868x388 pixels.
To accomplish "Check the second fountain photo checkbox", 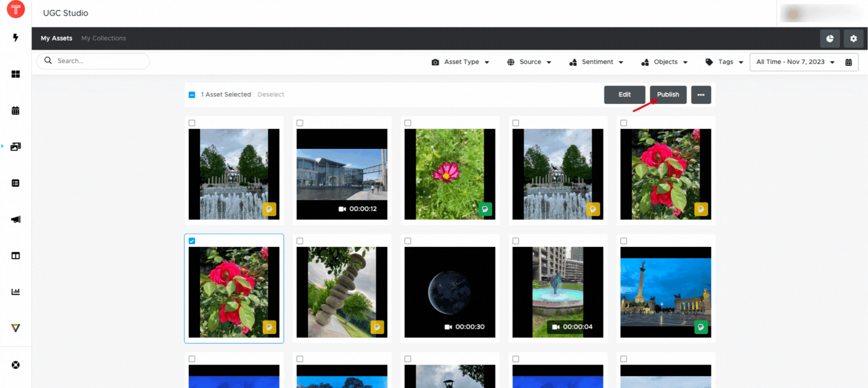I will pos(515,123).
